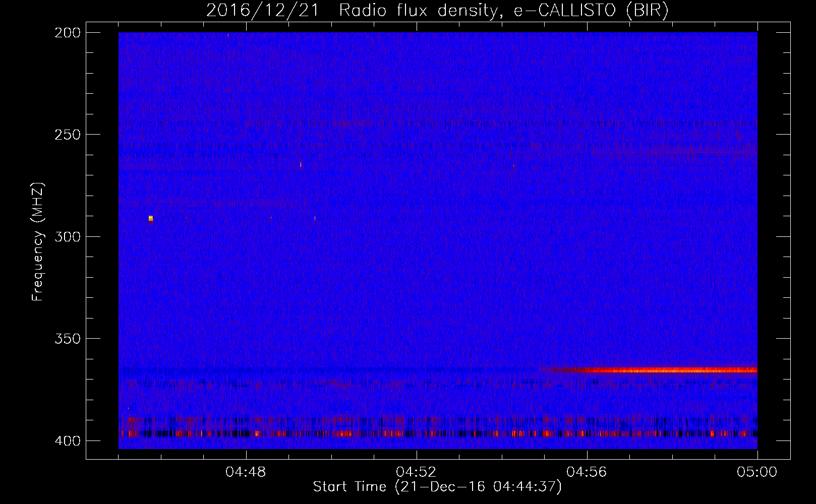The width and height of the screenshot is (816, 504).
Task: Click the '05:00' time axis label
Action: (757, 472)
